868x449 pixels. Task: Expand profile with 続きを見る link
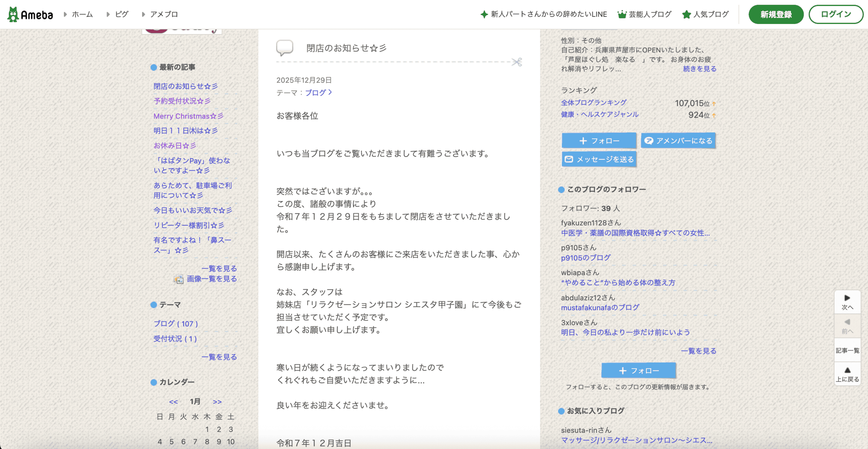699,69
